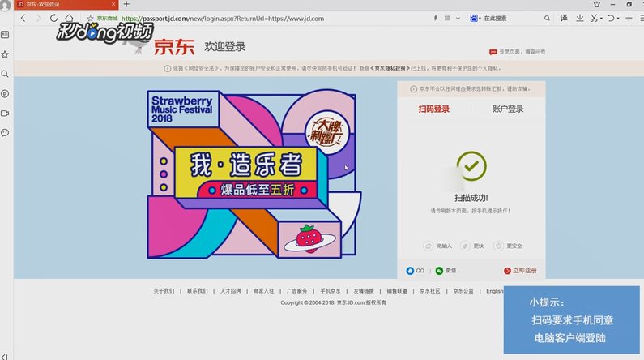Reload the page with the refresh icon
Screen dimensions: 644x360
tap(53, 18)
